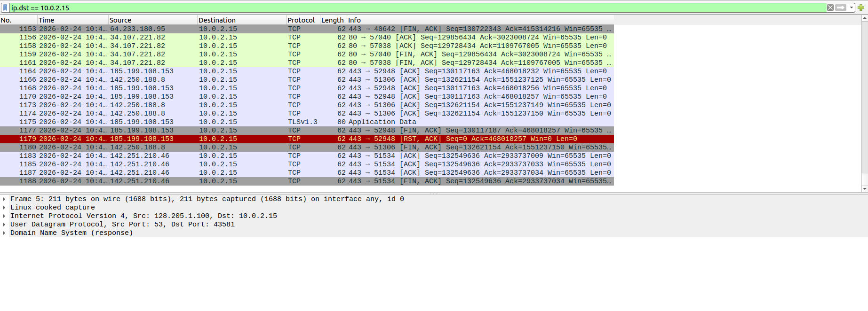Sort packets by the No. column
This screenshot has height=311, width=868.
(18, 20)
